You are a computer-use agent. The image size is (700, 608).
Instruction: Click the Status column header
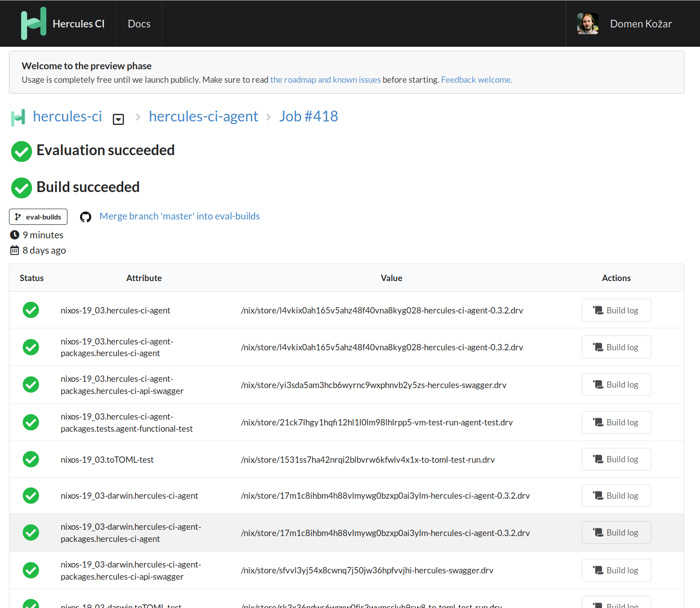[x=31, y=278]
